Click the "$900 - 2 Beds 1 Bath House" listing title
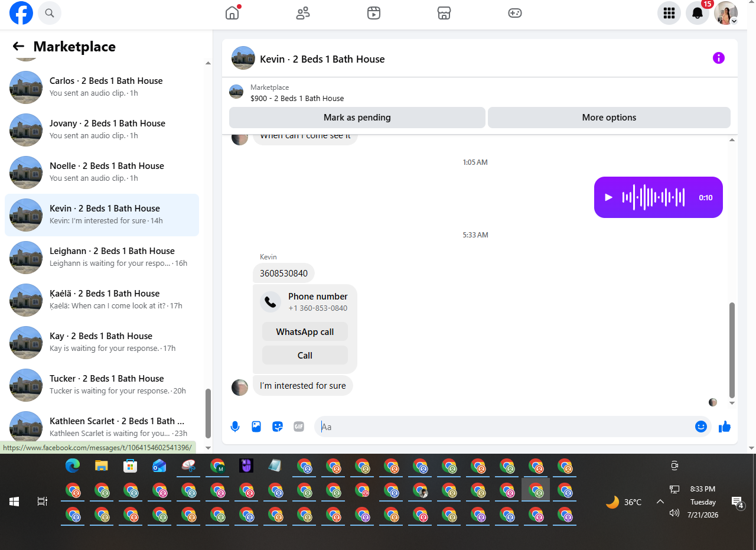The width and height of the screenshot is (756, 550). click(x=297, y=99)
